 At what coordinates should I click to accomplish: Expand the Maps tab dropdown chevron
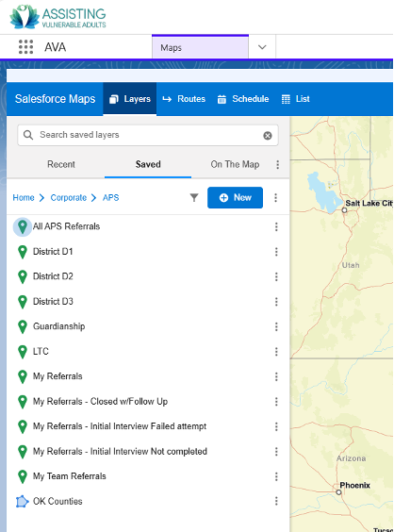click(262, 47)
